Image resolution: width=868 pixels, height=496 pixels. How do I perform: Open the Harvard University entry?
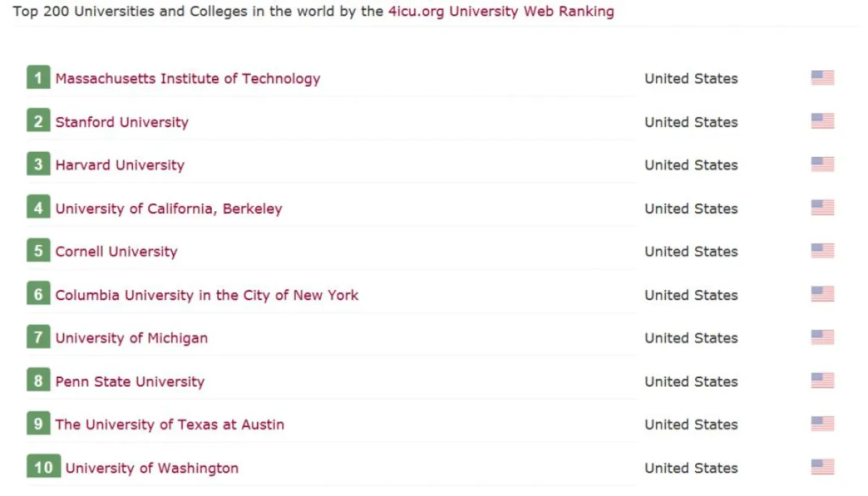(119, 165)
